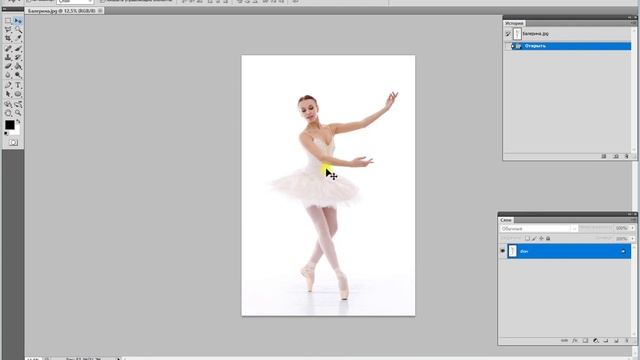Toggle lock transparent pixels in Layers

coord(527,238)
